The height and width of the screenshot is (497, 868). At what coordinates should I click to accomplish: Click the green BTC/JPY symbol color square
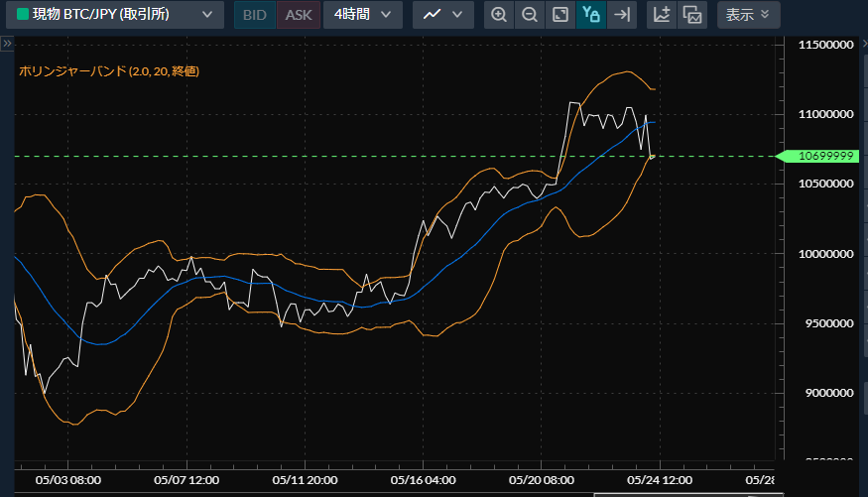[x=22, y=15]
